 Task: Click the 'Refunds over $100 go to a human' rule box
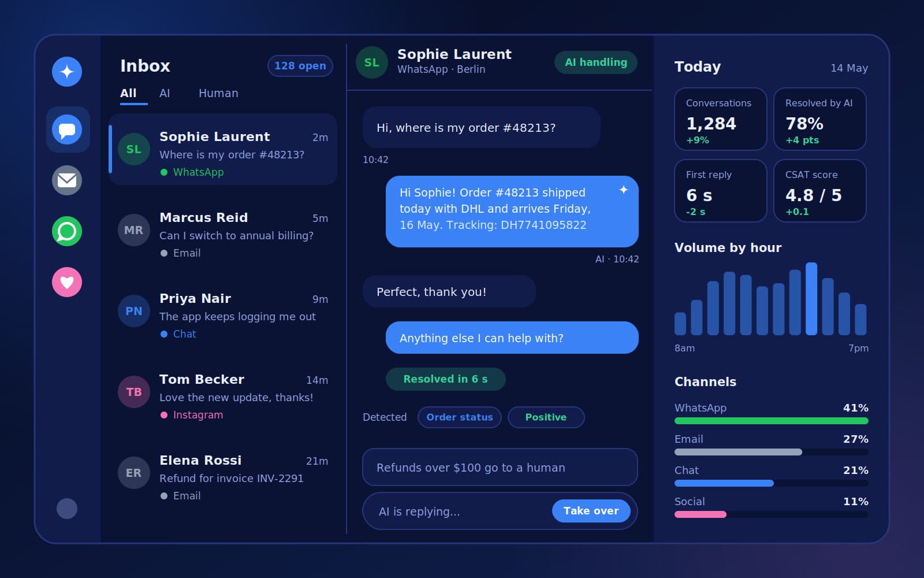click(500, 467)
